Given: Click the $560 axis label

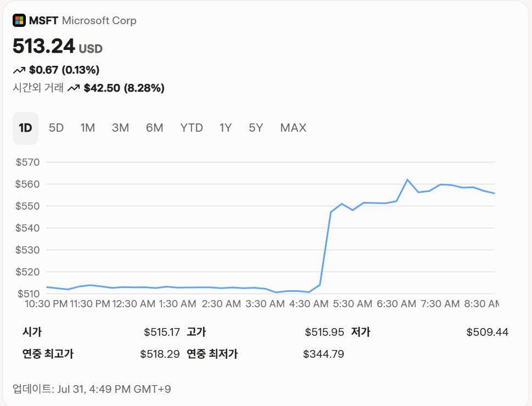Looking at the screenshot, I should (28, 184).
